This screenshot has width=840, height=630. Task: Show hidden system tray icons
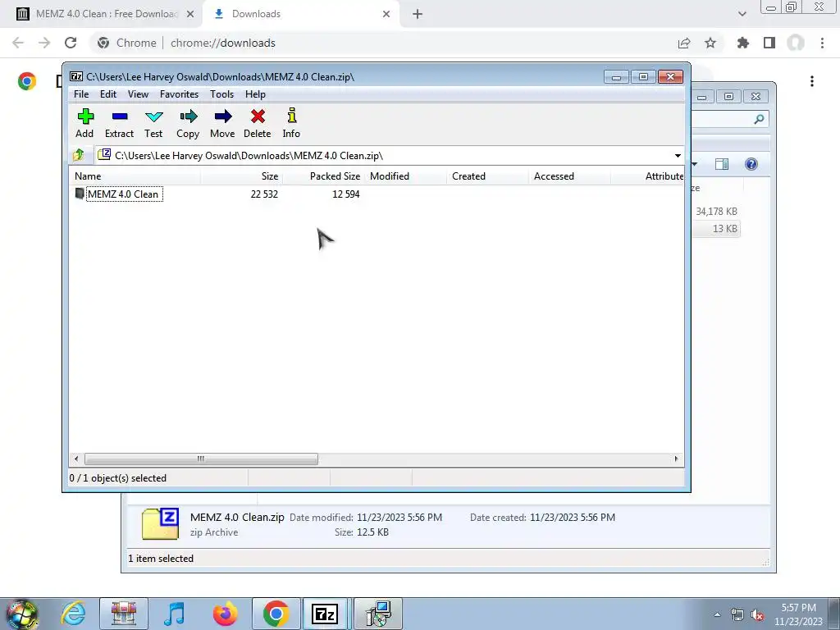[x=717, y=614]
